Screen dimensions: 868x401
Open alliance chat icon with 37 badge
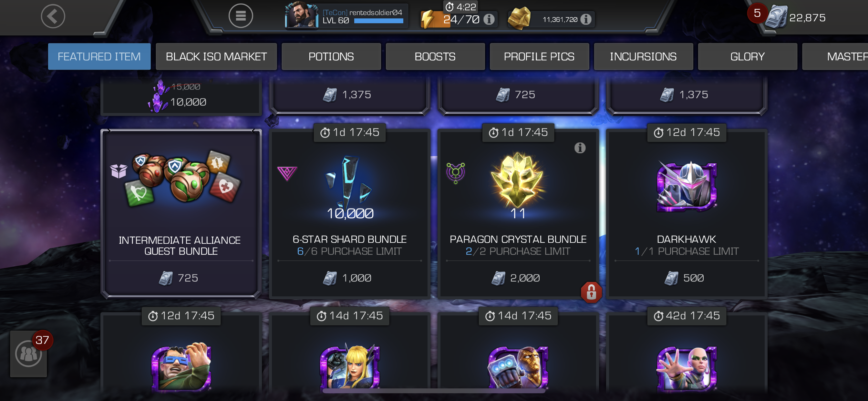pyautogui.click(x=29, y=354)
